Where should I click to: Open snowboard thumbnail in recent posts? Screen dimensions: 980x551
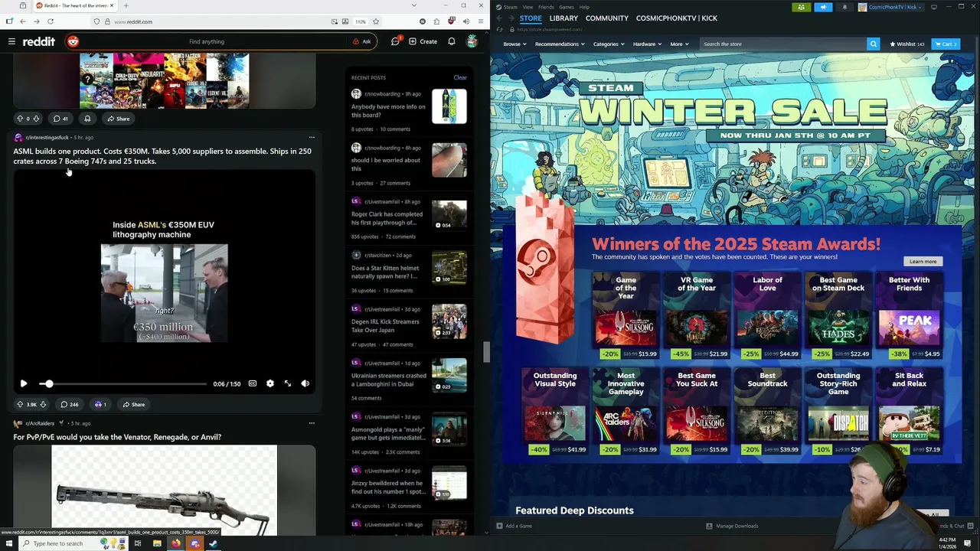(449, 106)
